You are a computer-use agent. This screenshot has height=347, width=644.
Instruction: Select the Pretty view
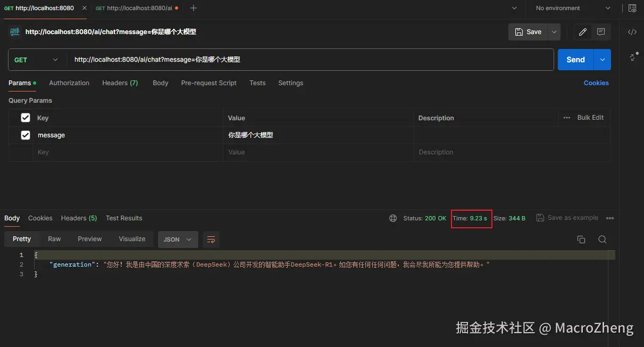22,239
